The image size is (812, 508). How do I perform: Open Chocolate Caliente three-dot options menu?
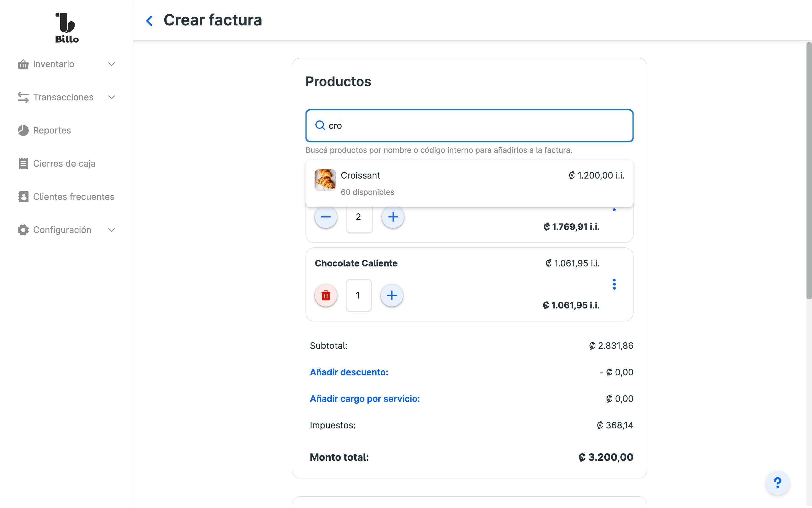[614, 284]
